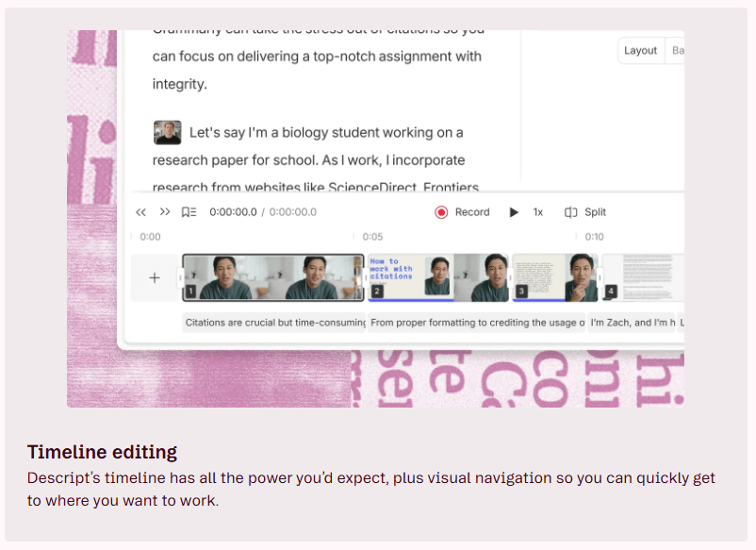This screenshot has width=756, height=550.
Task: Open the Layout tab
Action: point(640,50)
